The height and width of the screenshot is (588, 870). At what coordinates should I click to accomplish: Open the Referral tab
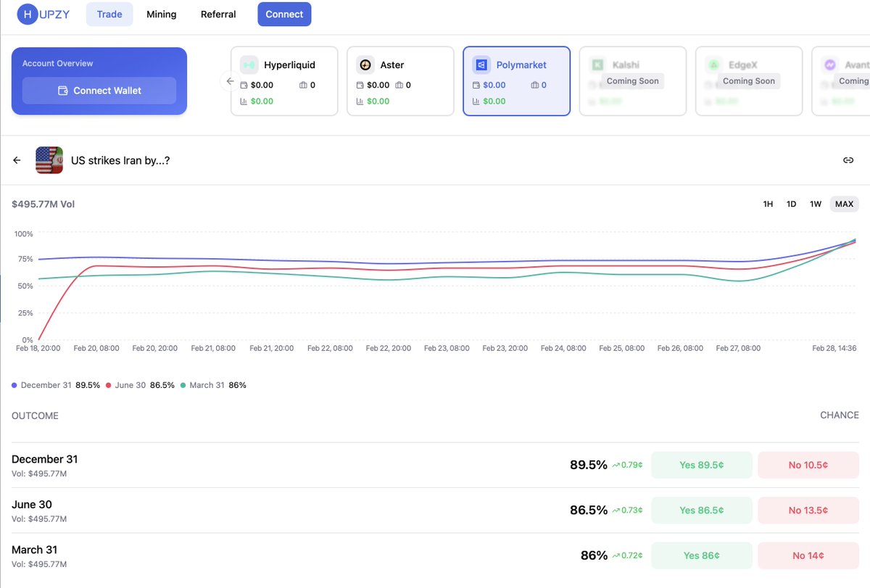218,15
